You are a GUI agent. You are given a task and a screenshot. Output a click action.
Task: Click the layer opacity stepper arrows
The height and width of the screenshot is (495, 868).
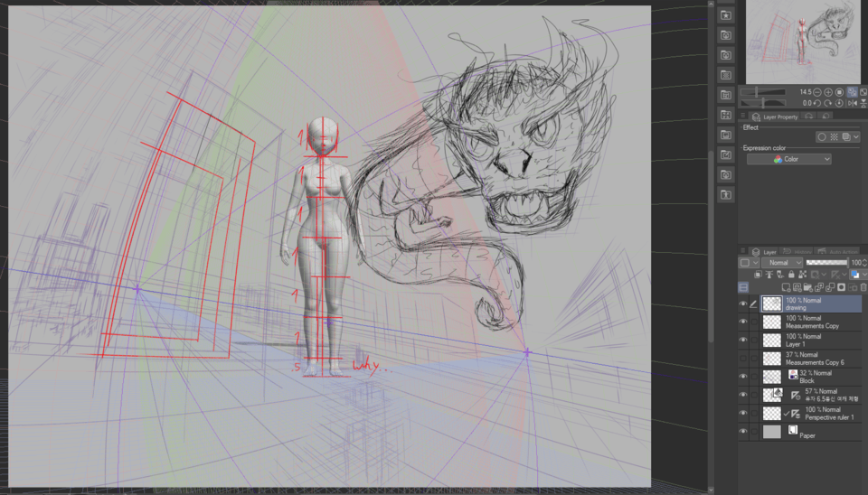click(x=864, y=263)
